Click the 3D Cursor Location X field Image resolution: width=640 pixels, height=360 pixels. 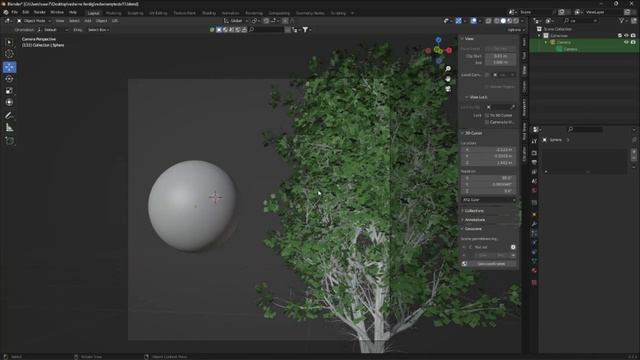pos(488,150)
